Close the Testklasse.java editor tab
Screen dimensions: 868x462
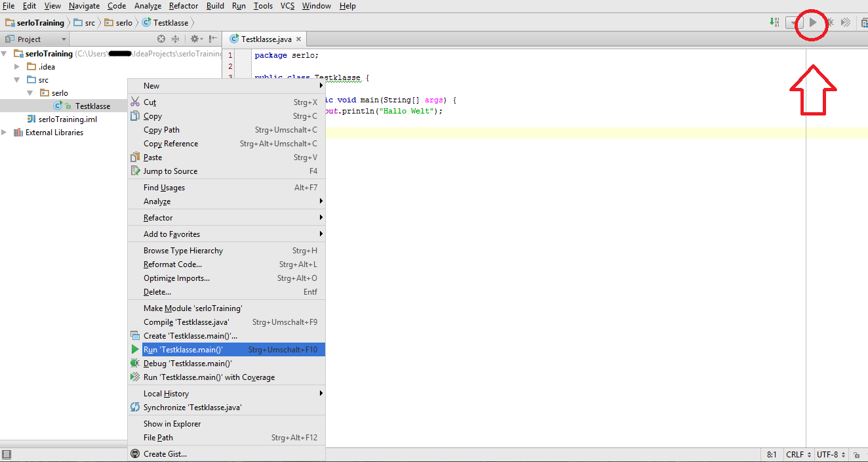pos(298,39)
